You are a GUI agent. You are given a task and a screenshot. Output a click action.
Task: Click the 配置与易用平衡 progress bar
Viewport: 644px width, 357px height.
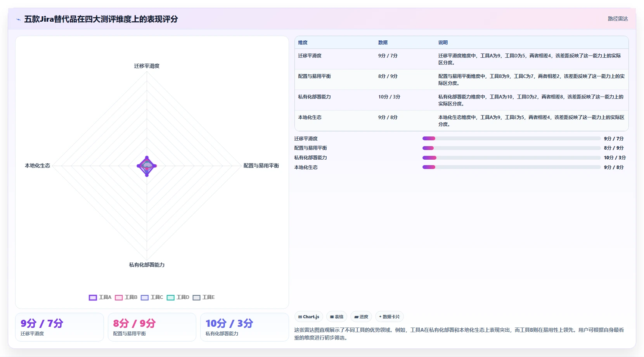(511, 148)
